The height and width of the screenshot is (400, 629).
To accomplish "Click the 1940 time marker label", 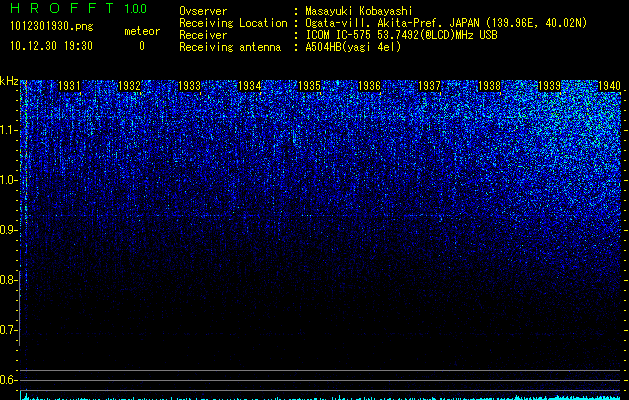I will [609, 86].
